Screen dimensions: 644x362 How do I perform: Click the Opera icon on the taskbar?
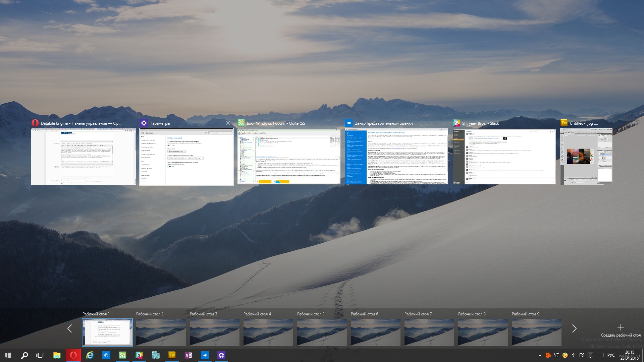(x=73, y=355)
